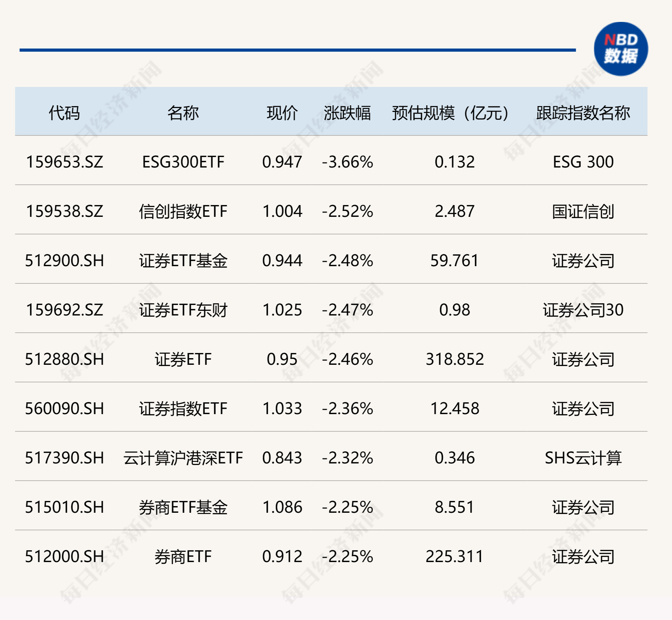The width and height of the screenshot is (672, 620).
Task: Select the 券商ETF基金 fund name
Action: [183, 507]
